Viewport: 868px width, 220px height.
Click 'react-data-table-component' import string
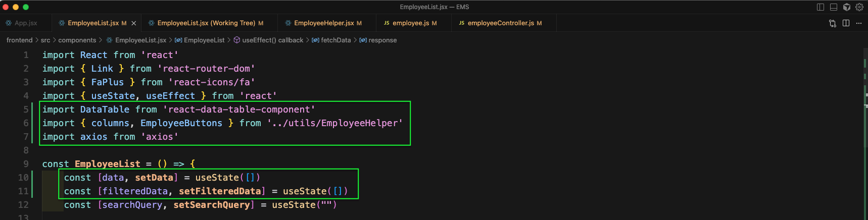click(239, 109)
